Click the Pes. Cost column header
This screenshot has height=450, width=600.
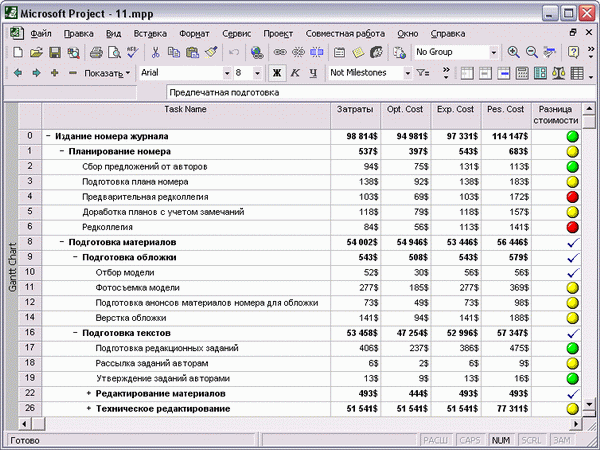tap(506, 116)
